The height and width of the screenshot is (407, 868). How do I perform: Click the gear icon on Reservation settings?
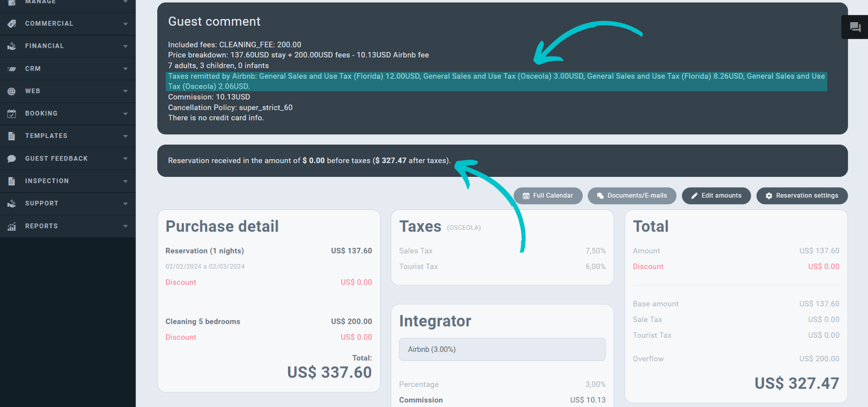coord(769,195)
